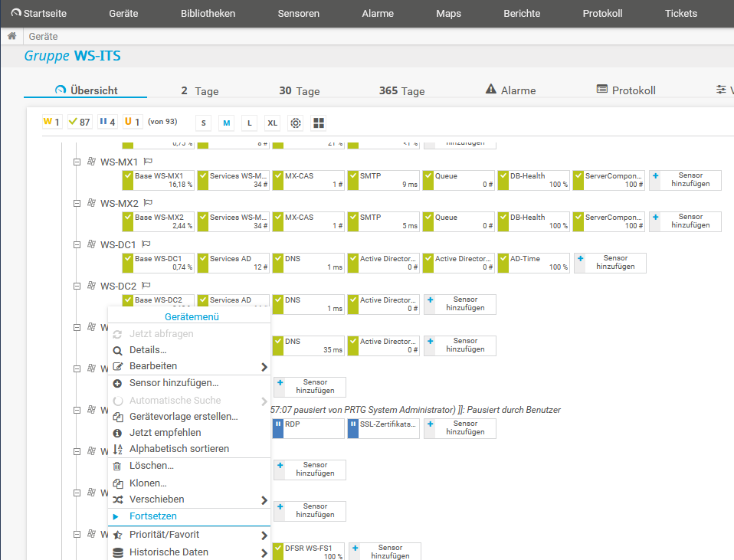Expand the Historische Daten submenu arrow
The height and width of the screenshot is (560, 734).
(x=264, y=553)
